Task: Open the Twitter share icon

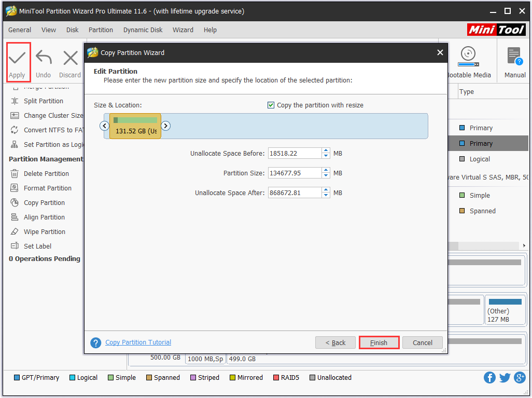Action: [505, 377]
